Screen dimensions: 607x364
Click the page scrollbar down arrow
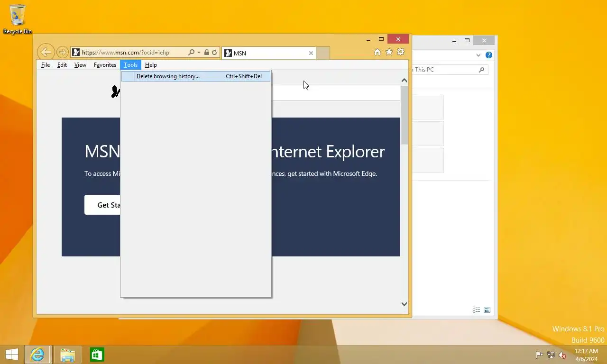pos(404,304)
